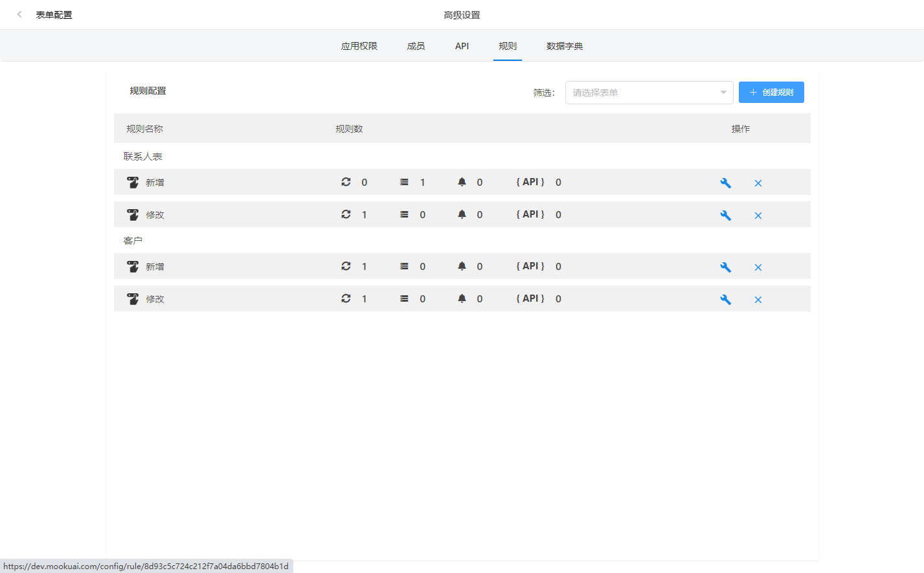The height and width of the screenshot is (573, 924).
Task: Click the dropdown arrow of the form filter
Action: [723, 93]
